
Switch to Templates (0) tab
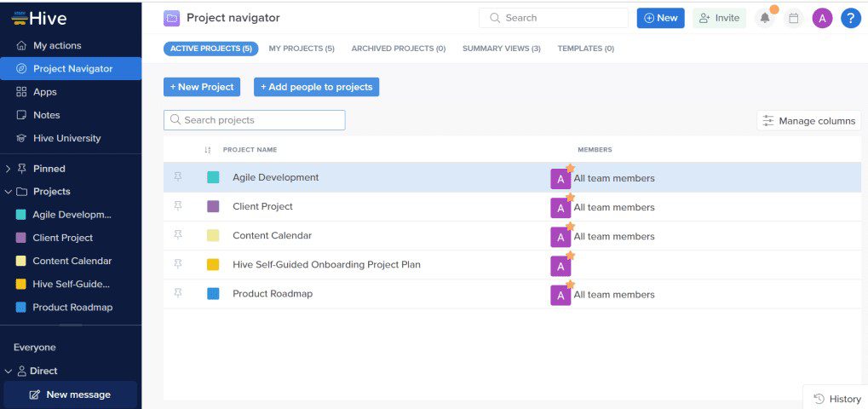(586, 49)
